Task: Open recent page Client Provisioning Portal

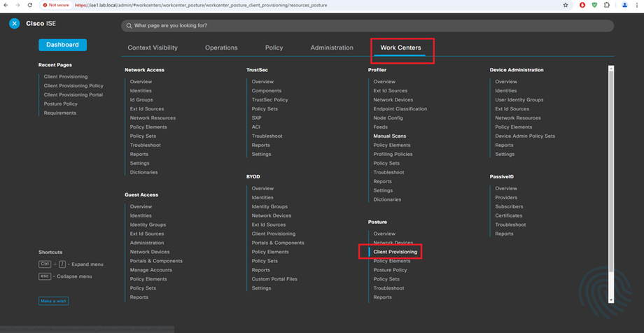Action: [73, 95]
